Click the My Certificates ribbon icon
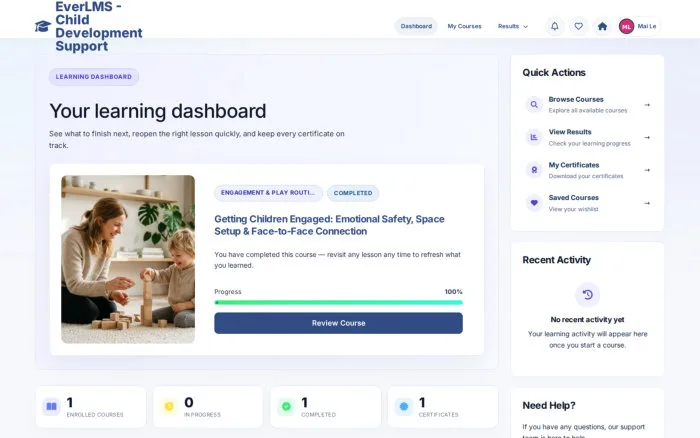Image resolution: width=700 pixels, height=438 pixels. [534, 170]
